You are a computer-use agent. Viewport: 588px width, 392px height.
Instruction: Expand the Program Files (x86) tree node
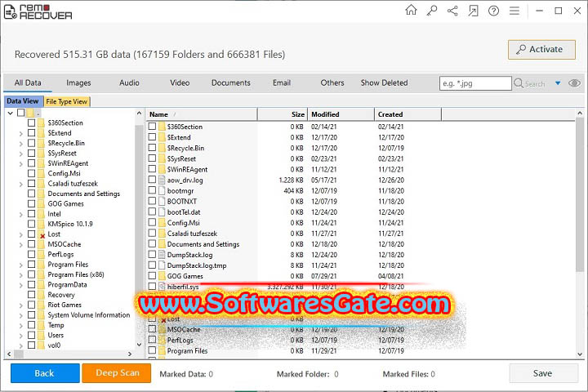click(21, 275)
